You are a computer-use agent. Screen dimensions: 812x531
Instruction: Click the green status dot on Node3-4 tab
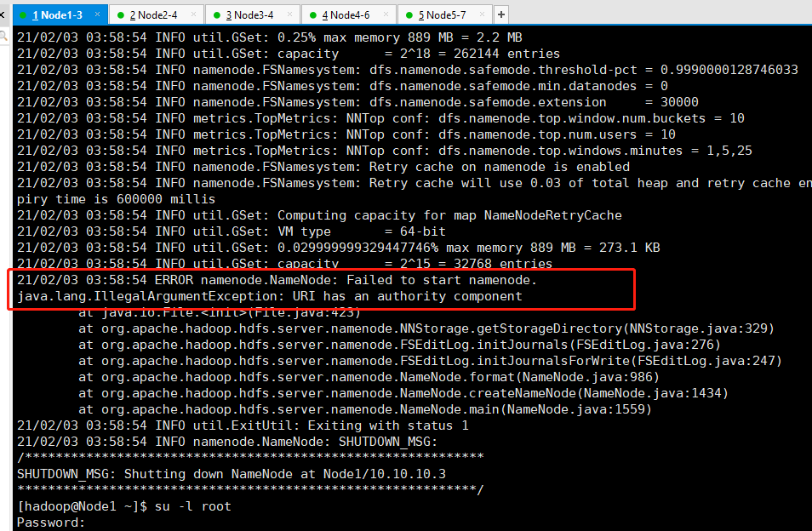tap(217, 15)
